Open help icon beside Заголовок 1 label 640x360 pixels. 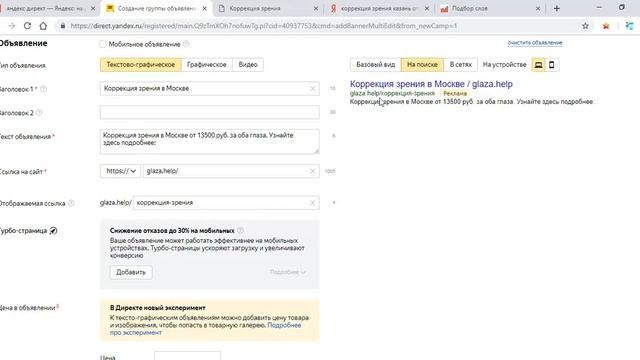[x=43, y=89]
